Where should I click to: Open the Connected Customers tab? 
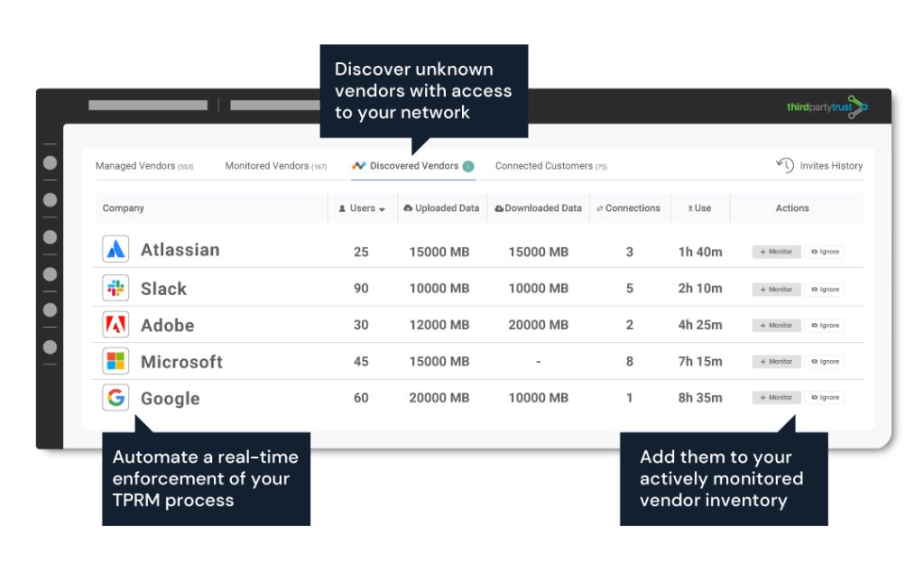pyautogui.click(x=551, y=166)
